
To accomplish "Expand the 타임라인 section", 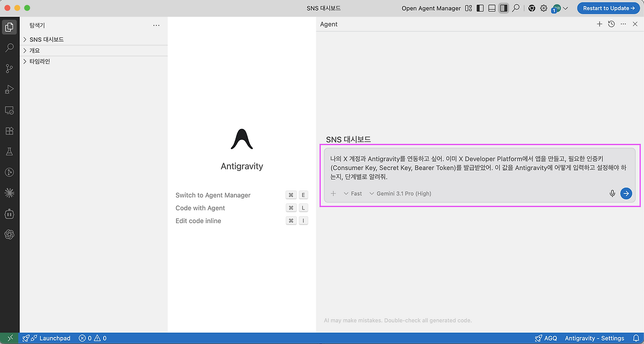I will click(94, 61).
